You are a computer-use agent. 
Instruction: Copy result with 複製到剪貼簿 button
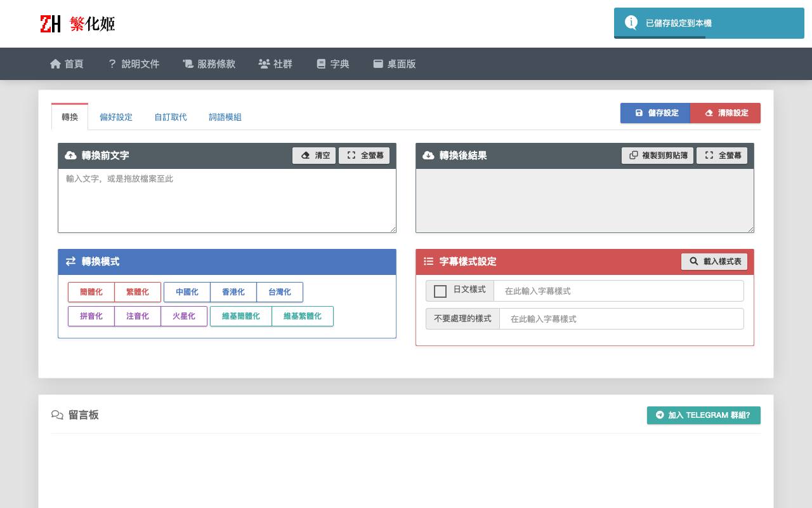click(x=657, y=156)
